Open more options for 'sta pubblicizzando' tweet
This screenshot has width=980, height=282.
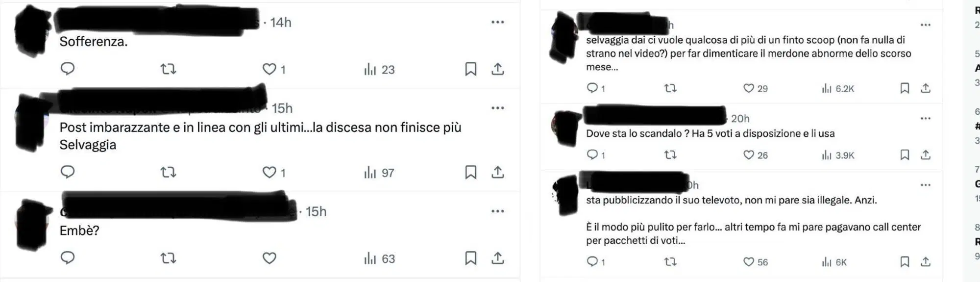[925, 185]
